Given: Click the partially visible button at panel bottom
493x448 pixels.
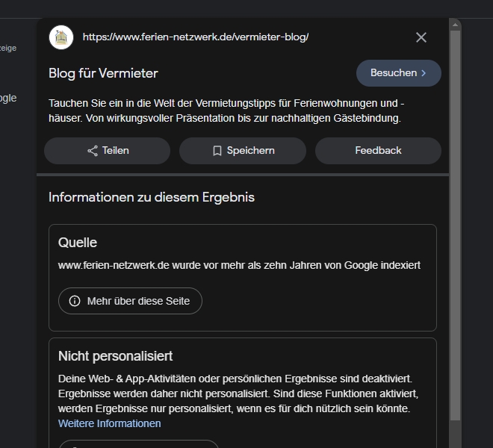Looking at the screenshot, I should (139, 444).
